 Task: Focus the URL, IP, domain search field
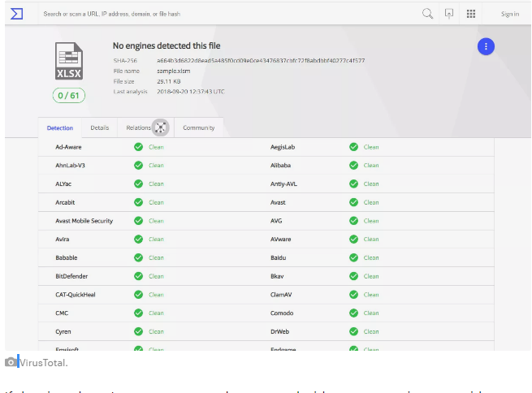[229, 14]
